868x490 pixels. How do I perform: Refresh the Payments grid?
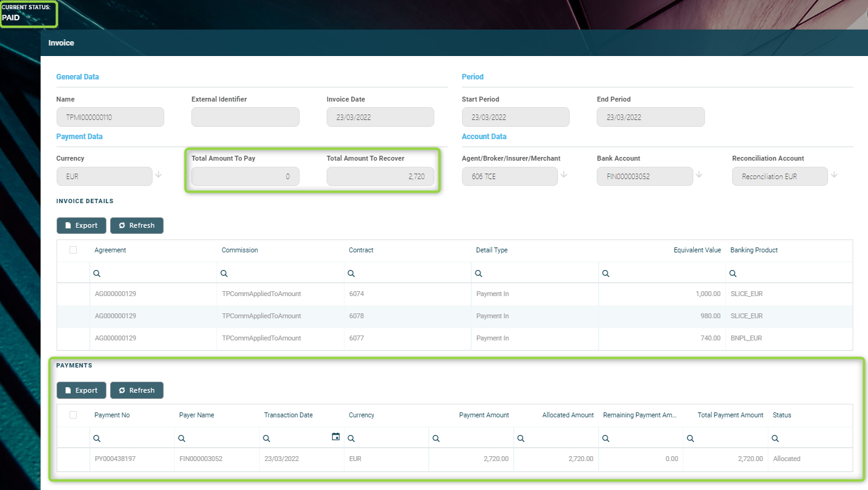tap(137, 390)
